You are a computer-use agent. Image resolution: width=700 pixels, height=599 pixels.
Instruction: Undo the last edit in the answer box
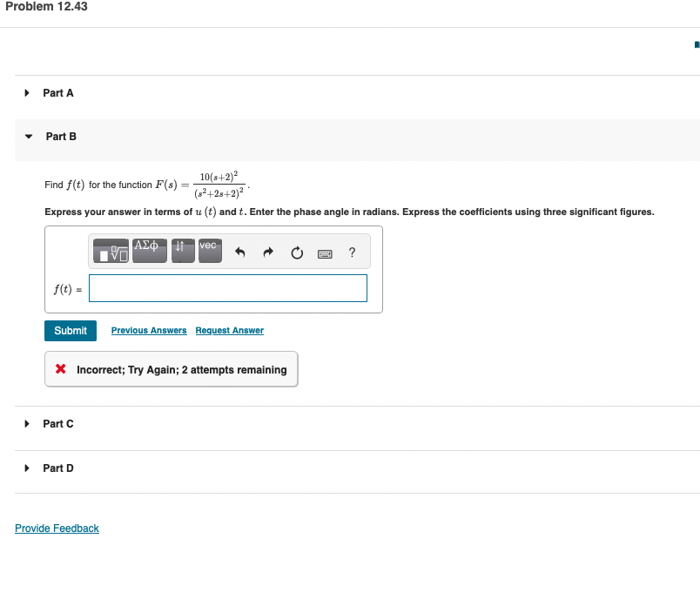[240, 252]
